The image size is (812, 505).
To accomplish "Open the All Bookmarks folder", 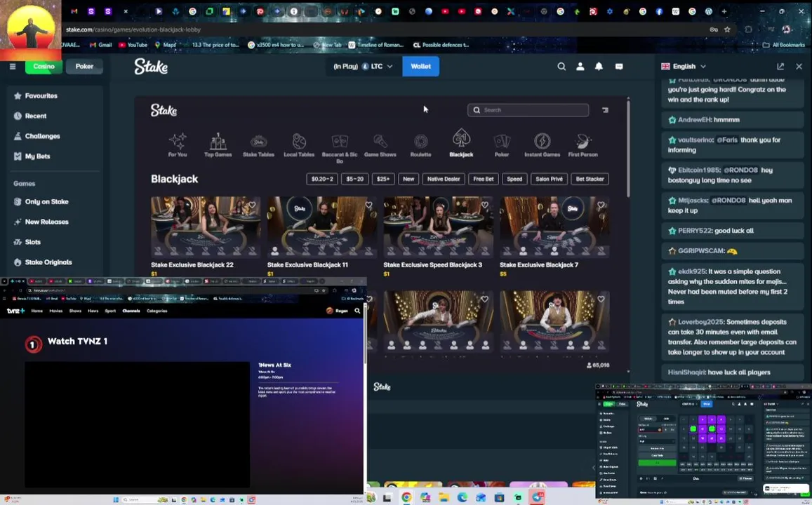I will point(783,45).
